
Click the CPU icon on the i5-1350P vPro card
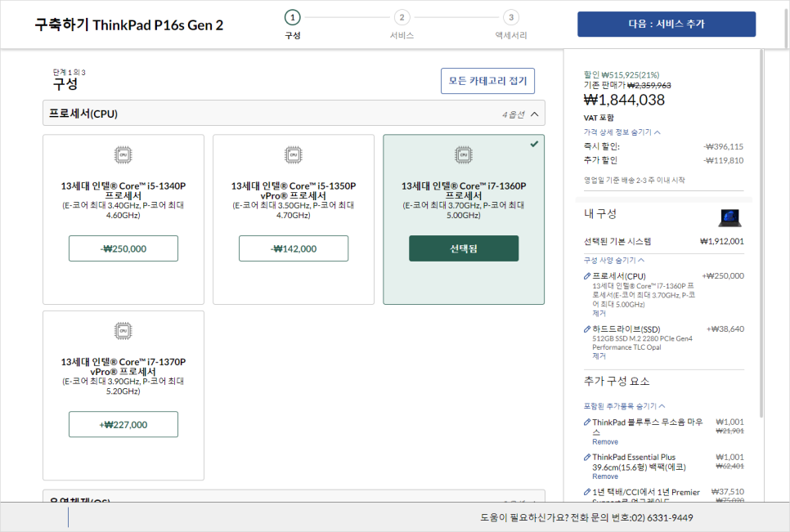tap(294, 155)
